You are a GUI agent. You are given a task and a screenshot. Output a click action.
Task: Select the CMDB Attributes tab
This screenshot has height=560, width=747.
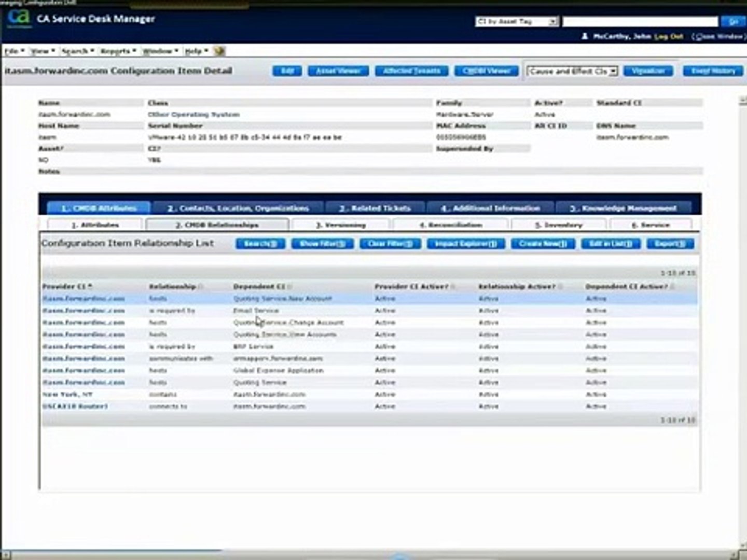99,208
